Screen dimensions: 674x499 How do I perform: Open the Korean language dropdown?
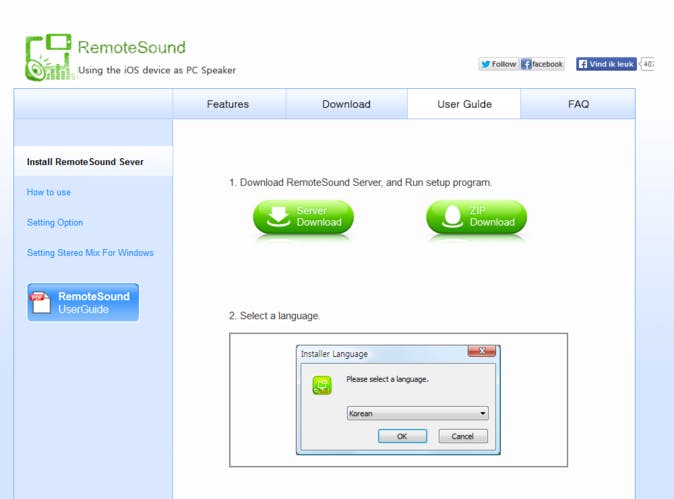click(x=417, y=413)
